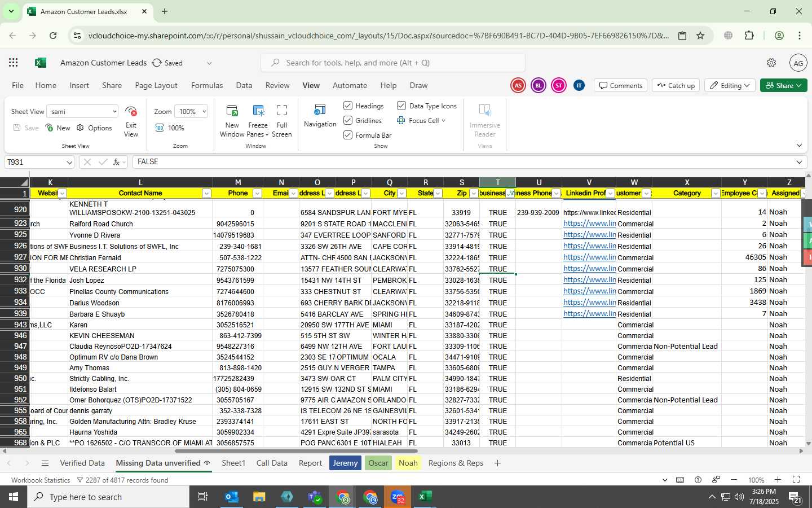This screenshot has width=812, height=508.
Task: Click the Catch up button
Action: tap(676, 85)
